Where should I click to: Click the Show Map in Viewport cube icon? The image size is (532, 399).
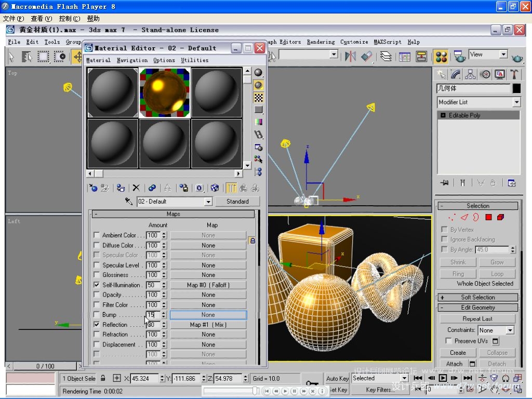pos(215,188)
